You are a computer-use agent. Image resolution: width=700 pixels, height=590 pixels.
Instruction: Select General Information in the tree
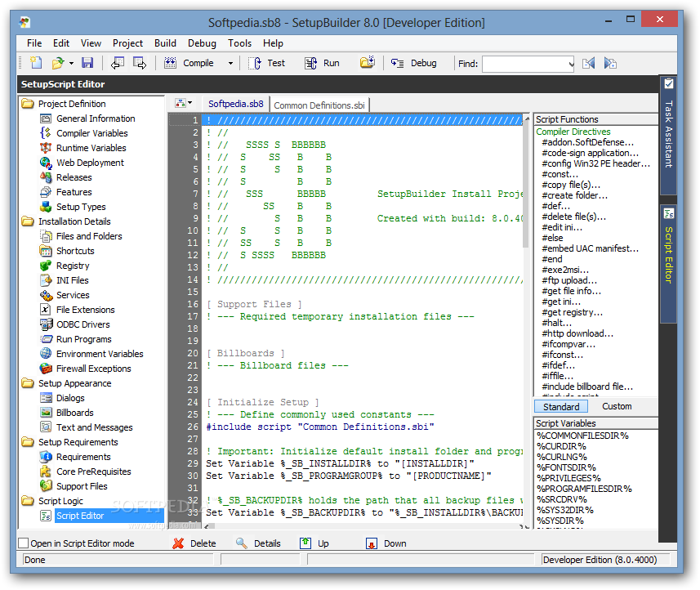click(x=96, y=118)
